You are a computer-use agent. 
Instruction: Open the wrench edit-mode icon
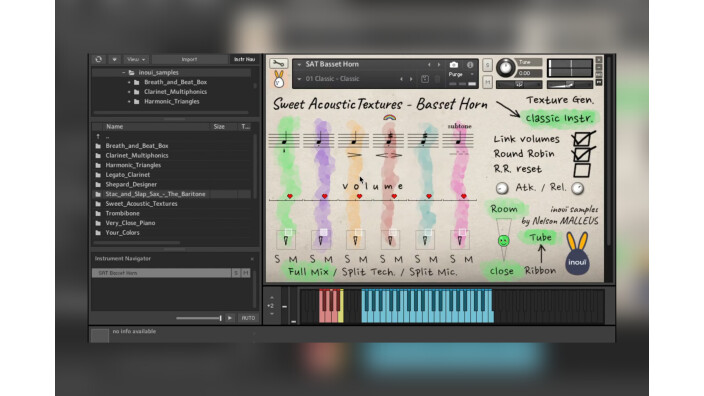coord(278,64)
